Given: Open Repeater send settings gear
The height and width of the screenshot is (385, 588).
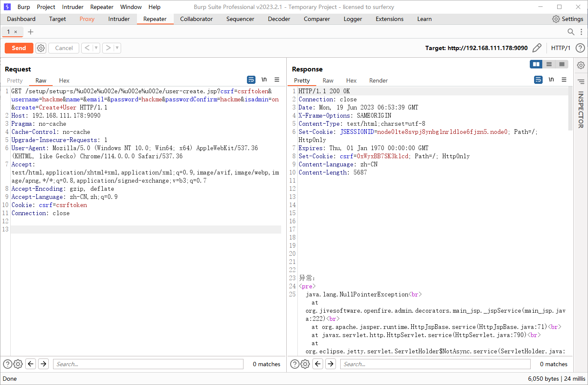Looking at the screenshot, I should tap(41, 48).
